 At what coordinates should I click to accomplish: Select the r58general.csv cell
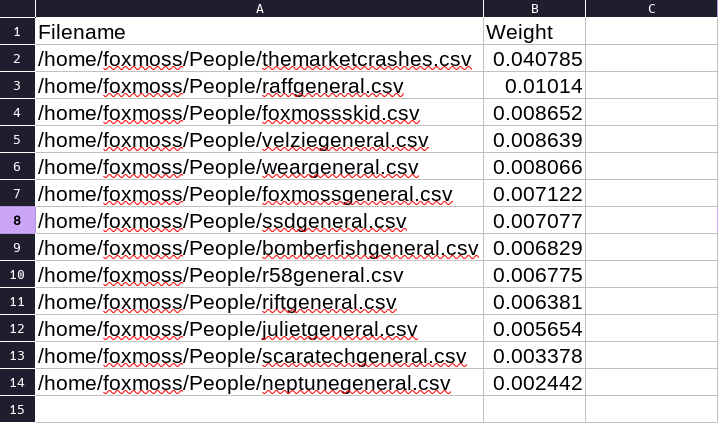click(259, 275)
